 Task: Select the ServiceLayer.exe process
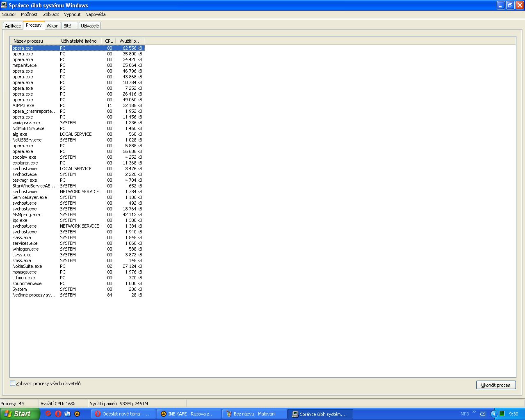pos(78,197)
